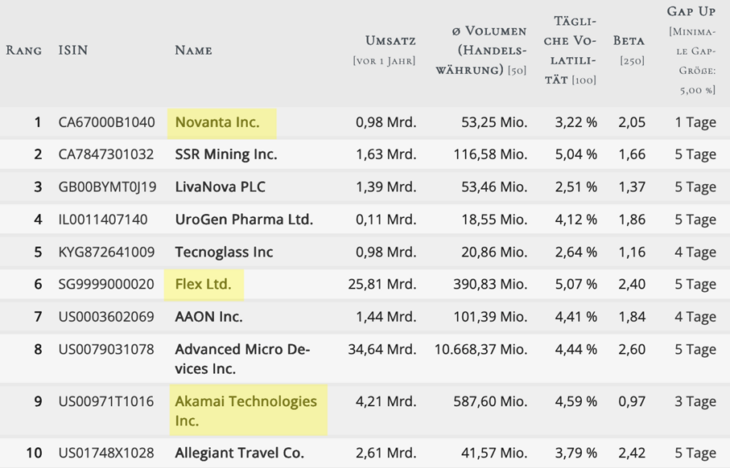Sort by the Umsatz column header
The width and height of the screenshot is (730, 468).
click(390, 41)
